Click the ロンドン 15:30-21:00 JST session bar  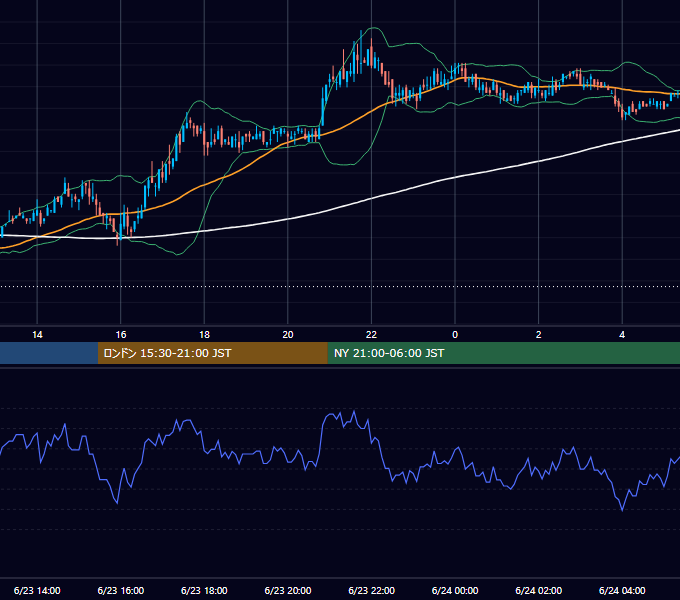tap(212, 353)
